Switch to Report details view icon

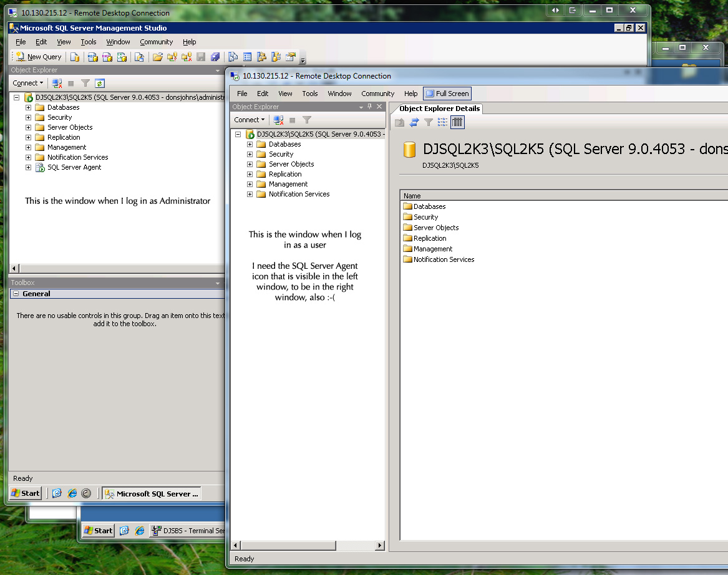(457, 122)
